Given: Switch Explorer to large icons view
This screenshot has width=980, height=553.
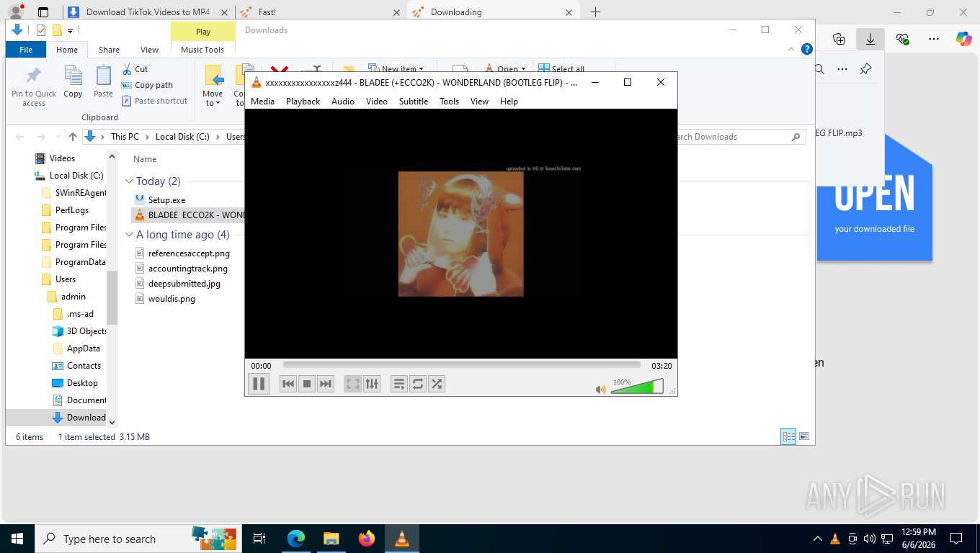Looking at the screenshot, I should click(804, 436).
